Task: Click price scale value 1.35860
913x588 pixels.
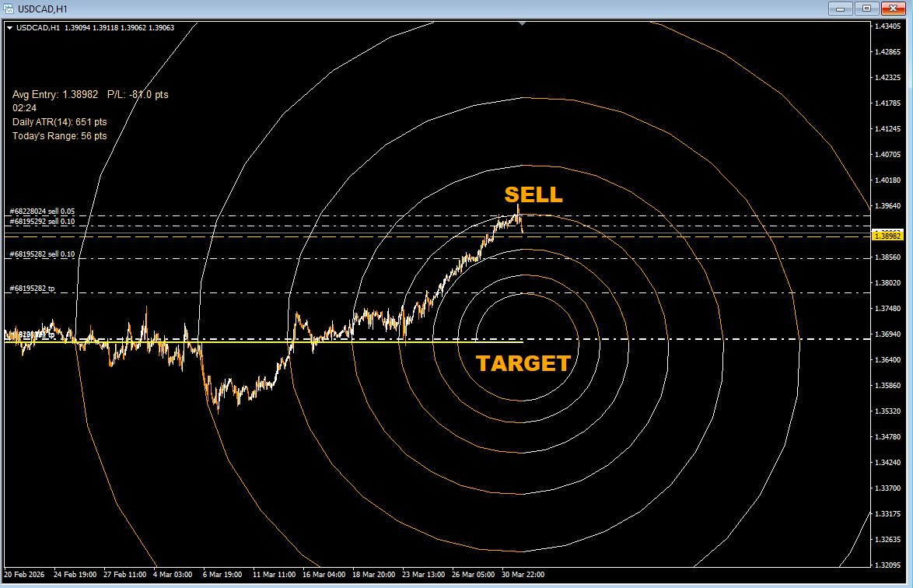Action: [888, 386]
